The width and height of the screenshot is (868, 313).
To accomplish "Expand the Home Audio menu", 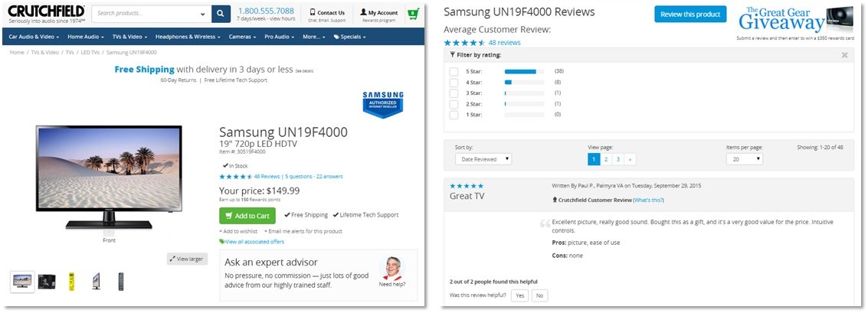I will [x=86, y=37].
